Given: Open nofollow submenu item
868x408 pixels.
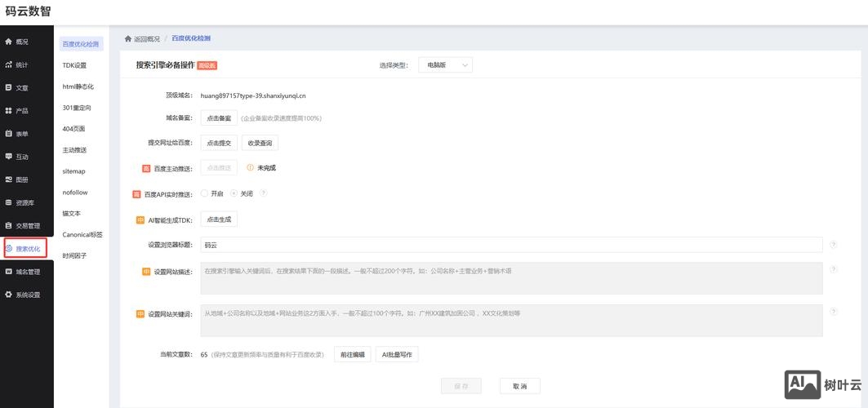Looking at the screenshot, I should 75,193.
